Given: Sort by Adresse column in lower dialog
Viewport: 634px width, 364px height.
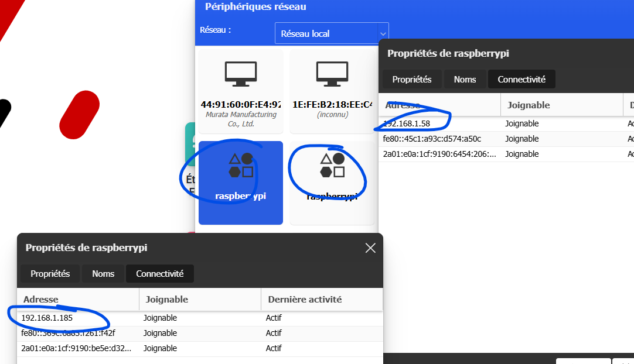Looking at the screenshot, I should click(78, 300).
